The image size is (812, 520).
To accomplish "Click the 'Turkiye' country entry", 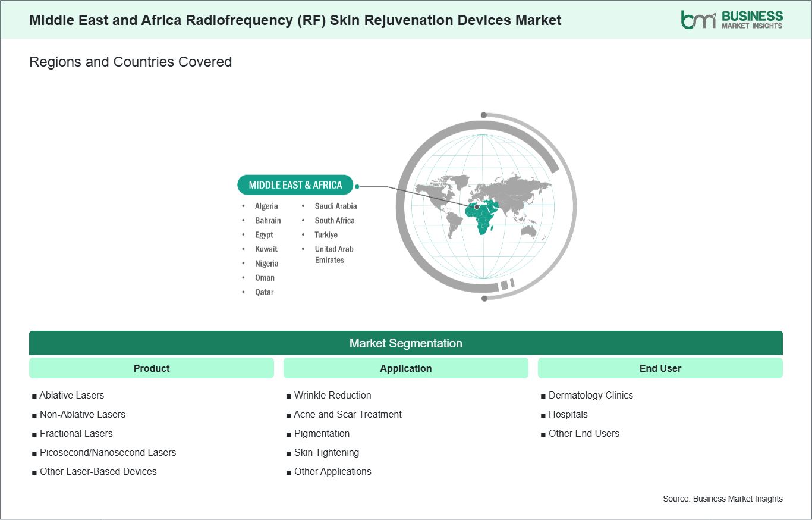I will click(x=326, y=234).
